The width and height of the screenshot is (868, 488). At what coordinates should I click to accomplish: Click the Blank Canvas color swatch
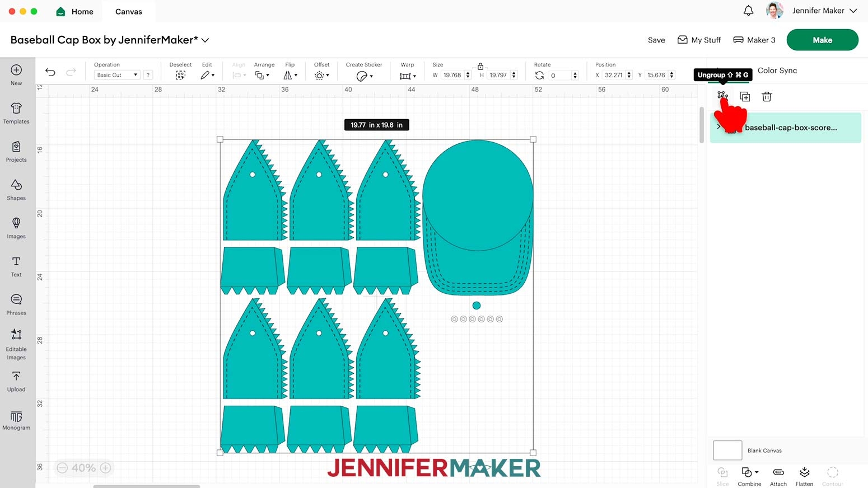point(727,450)
